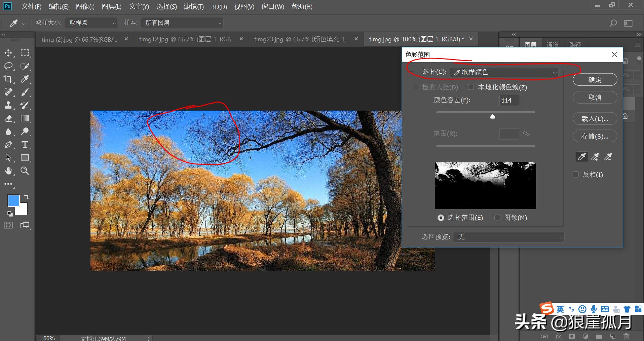The image size is (644, 341).
Task: Click the foreground color swatch
Action: (13, 200)
